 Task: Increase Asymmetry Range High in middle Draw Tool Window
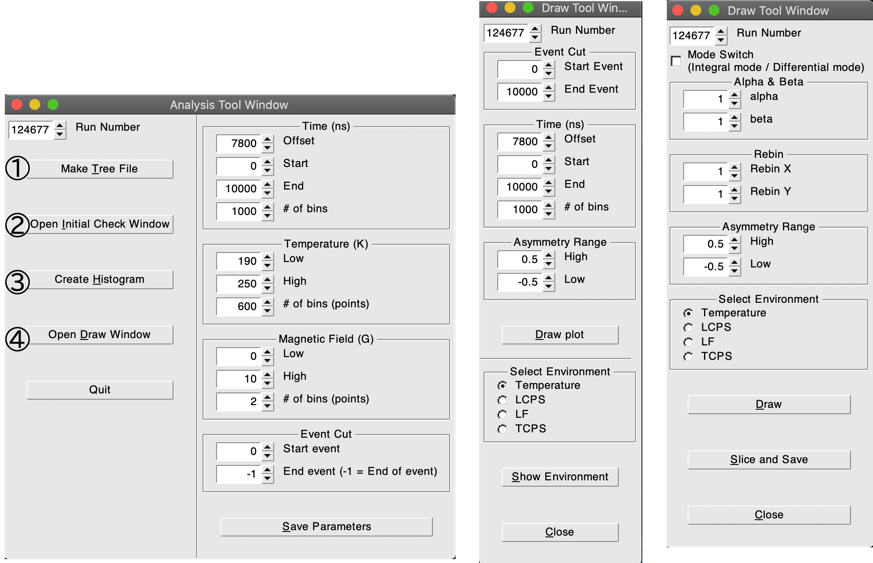pyautogui.click(x=549, y=255)
